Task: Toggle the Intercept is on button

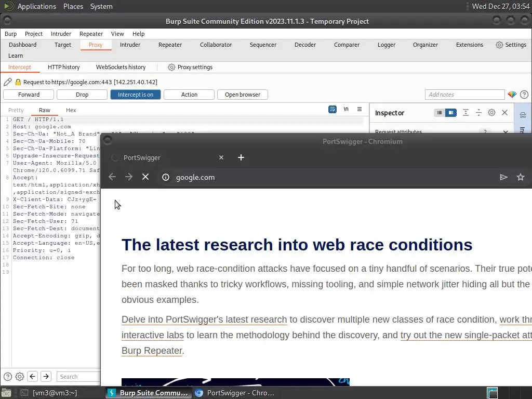Action: [136, 95]
